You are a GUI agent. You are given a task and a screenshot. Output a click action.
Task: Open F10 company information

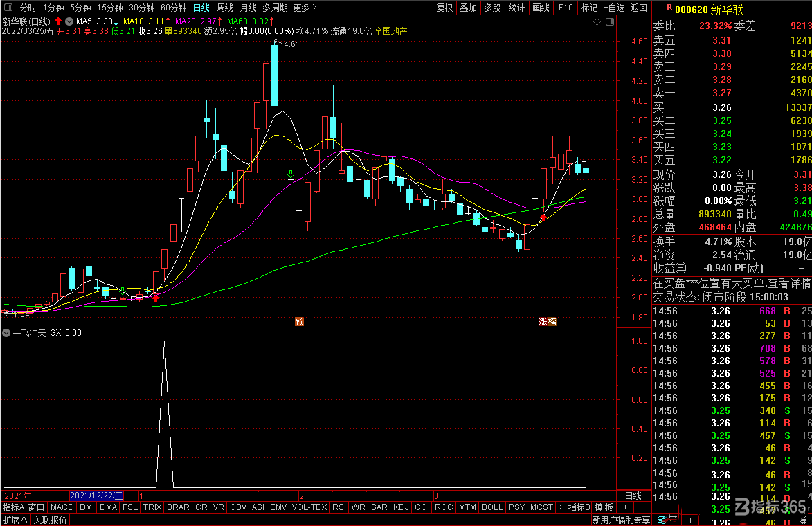click(566, 8)
